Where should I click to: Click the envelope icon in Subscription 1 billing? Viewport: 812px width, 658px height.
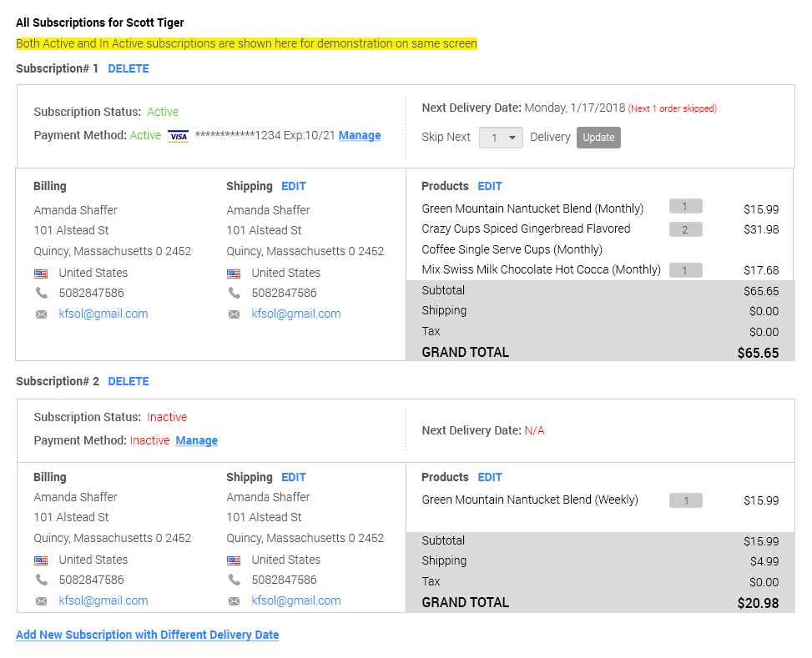[41, 314]
